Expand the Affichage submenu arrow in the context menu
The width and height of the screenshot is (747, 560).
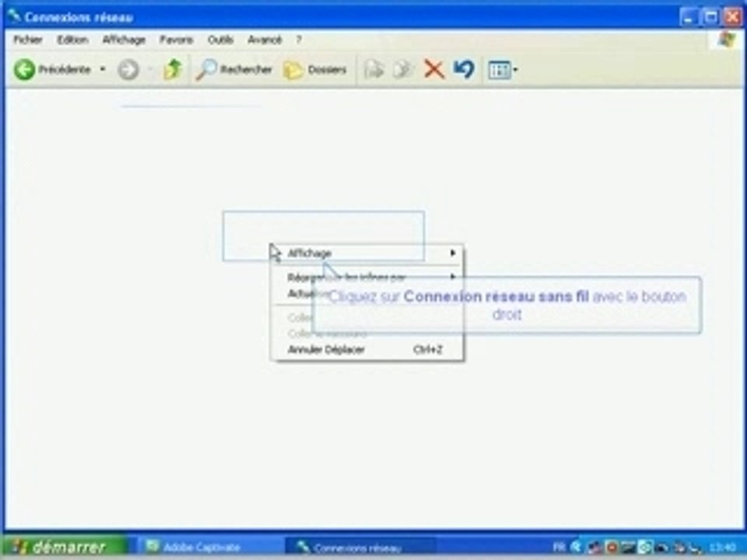[453, 254]
